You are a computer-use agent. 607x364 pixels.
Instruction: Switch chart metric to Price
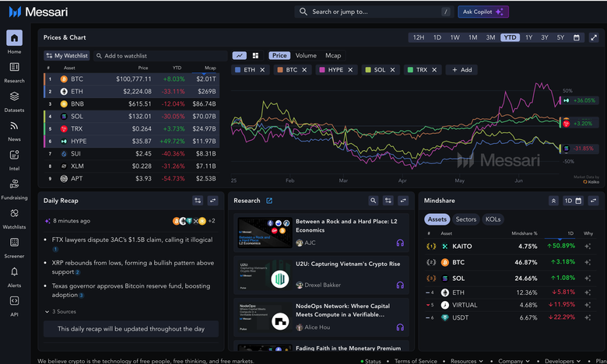point(279,56)
